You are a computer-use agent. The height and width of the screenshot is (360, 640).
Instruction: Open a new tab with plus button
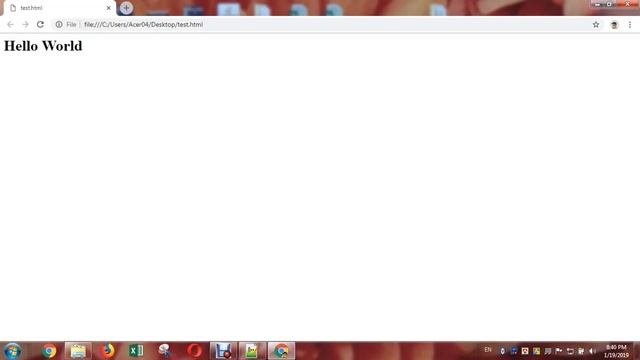(x=126, y=8)
